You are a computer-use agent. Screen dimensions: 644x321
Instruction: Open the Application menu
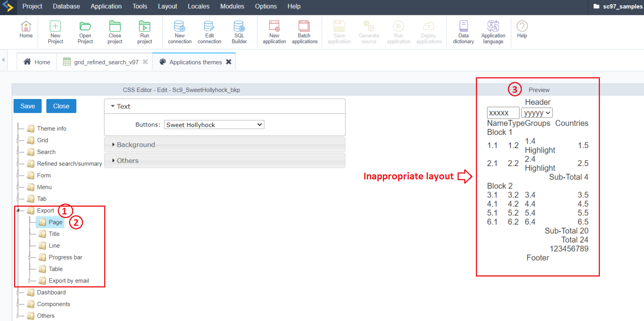(106, 7)
